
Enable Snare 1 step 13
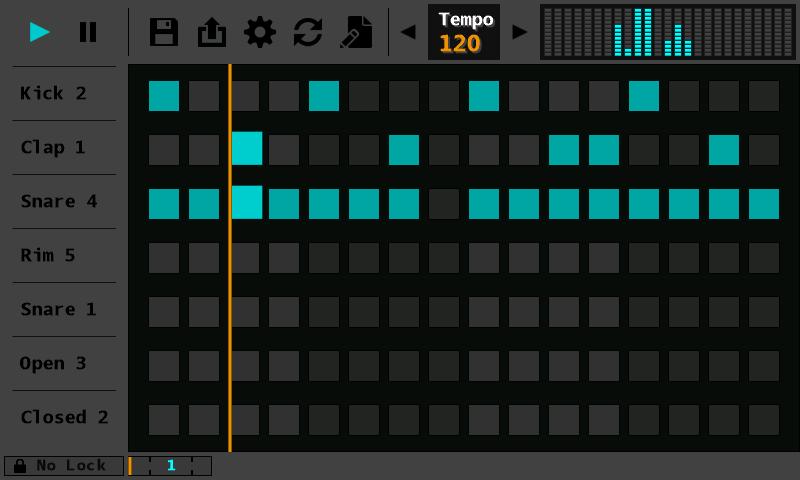(644, 312)
